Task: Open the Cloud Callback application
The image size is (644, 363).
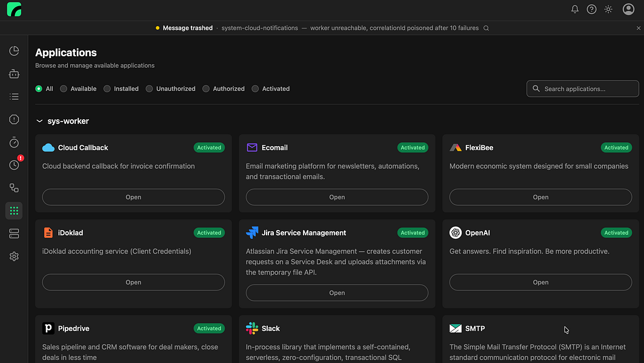Action: coord(133,197)
